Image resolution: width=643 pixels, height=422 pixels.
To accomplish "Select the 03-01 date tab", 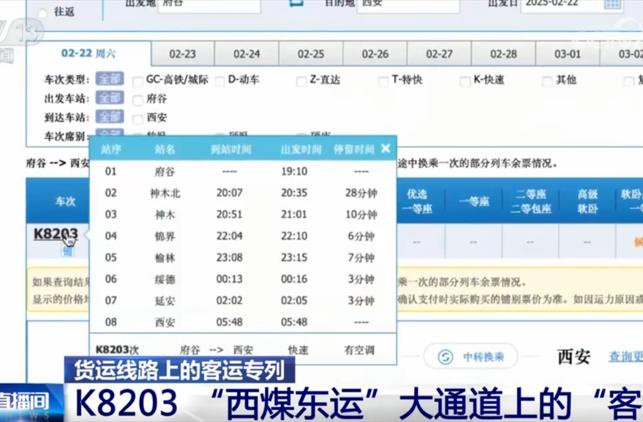I will pyautogui.click(x=568, y=54).
